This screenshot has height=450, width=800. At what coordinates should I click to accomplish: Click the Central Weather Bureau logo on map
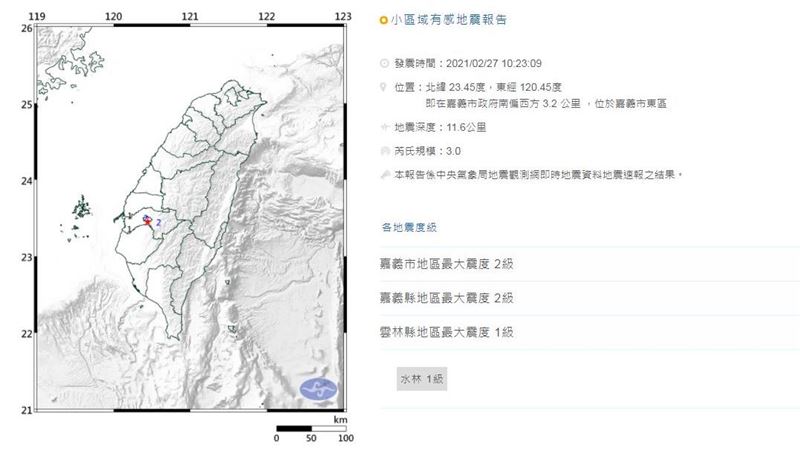(318, 389)
